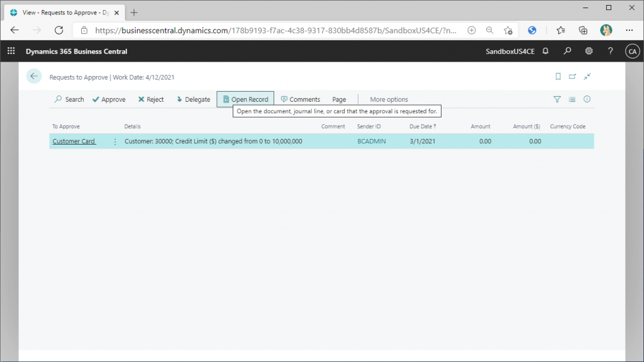Open the Comment column header menu
This screenshot has height=362, width=644.
pyautogui.click(x=333, y=126)
